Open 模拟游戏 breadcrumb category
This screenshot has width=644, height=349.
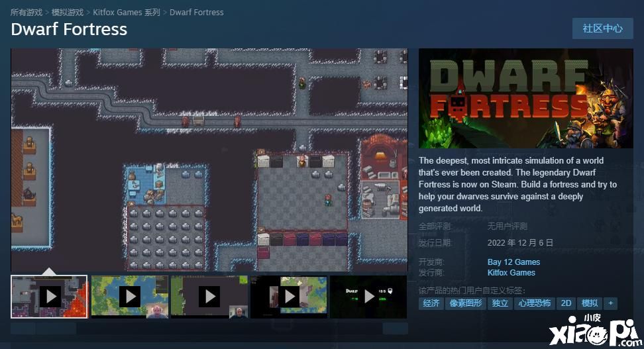68,13
